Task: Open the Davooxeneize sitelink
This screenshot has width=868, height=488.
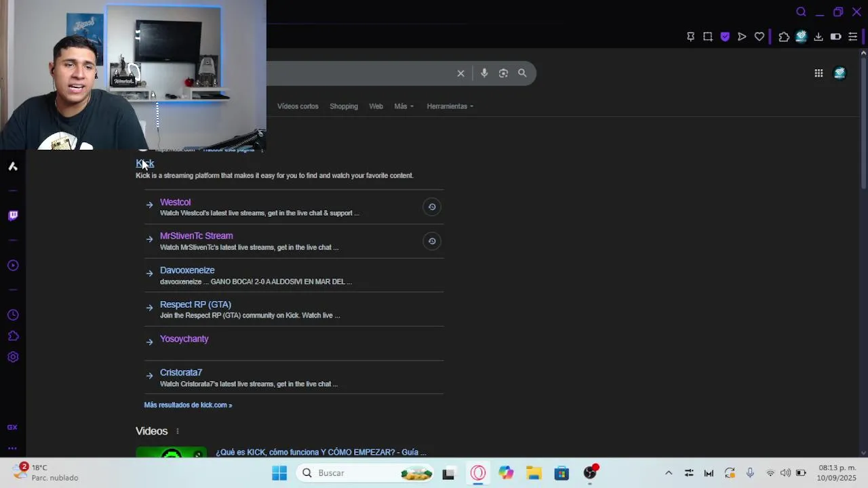Action: (x=187, y=270)
